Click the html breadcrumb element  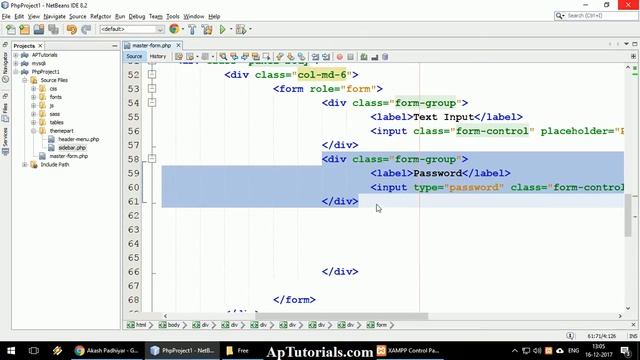point(137,325)
